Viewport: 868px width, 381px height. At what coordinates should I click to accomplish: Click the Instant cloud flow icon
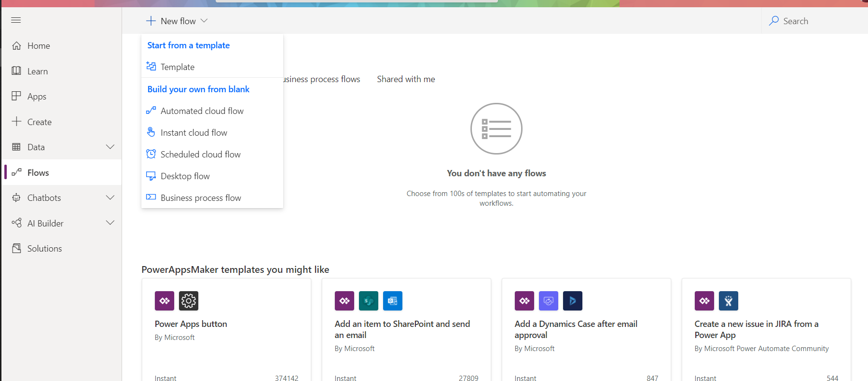click(151, 132)
